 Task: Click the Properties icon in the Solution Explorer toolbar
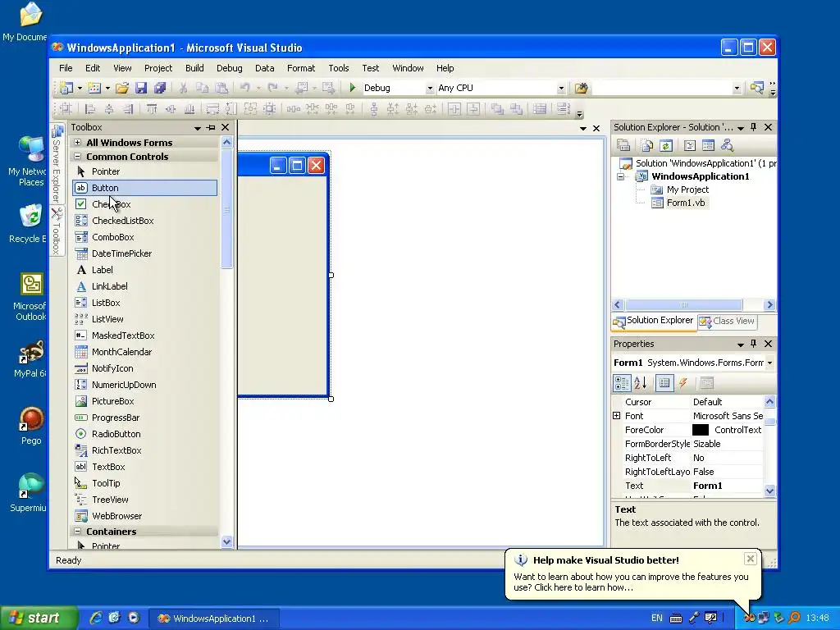pos(623,145)
